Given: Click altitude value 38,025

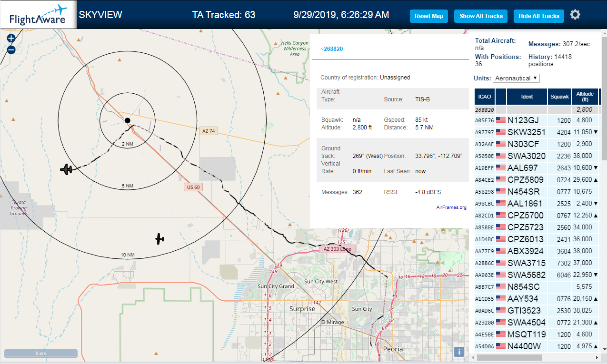Looking at the screenshot, I should 584,311.
